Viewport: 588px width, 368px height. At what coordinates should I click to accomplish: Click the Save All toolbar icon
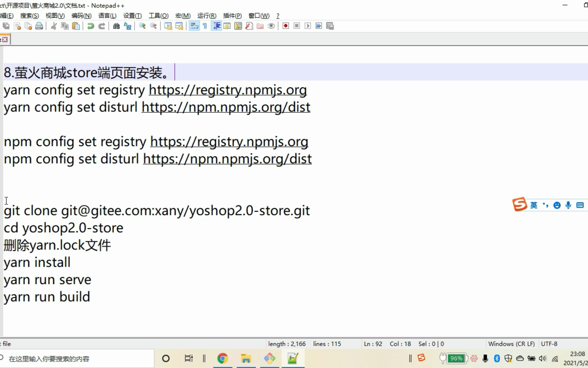click(6, 26)
